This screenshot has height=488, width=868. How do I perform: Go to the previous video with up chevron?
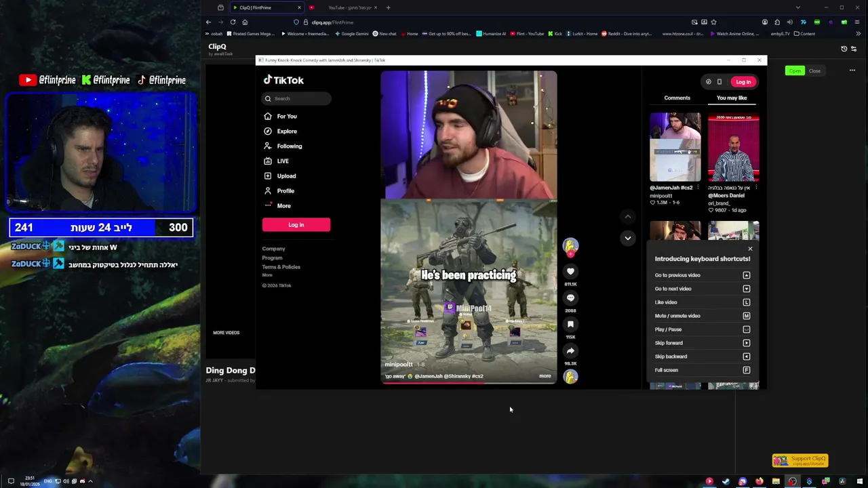point(627,217)
